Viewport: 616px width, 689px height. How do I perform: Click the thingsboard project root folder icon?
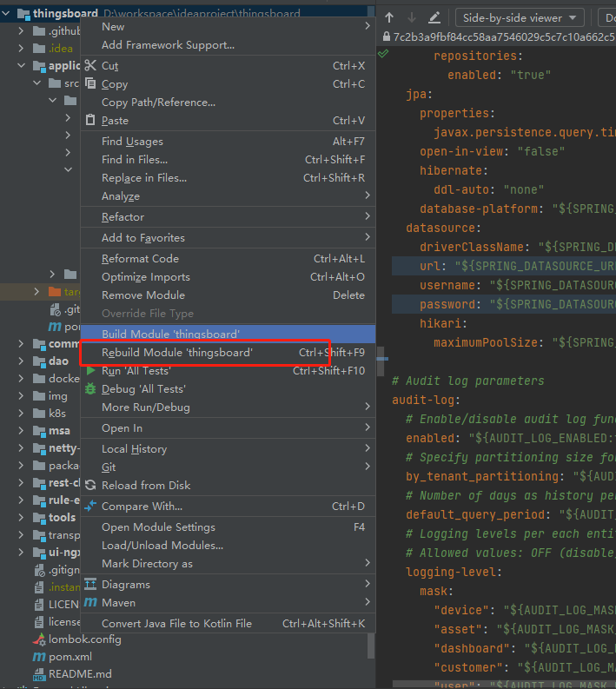(x=23, y=14)
